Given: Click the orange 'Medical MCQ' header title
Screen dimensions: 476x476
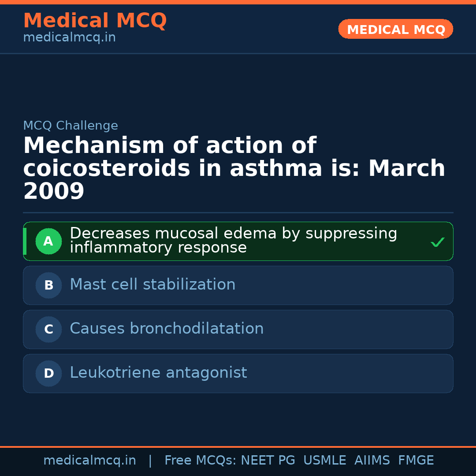Looking at the screenshot, I should [95, 21].
